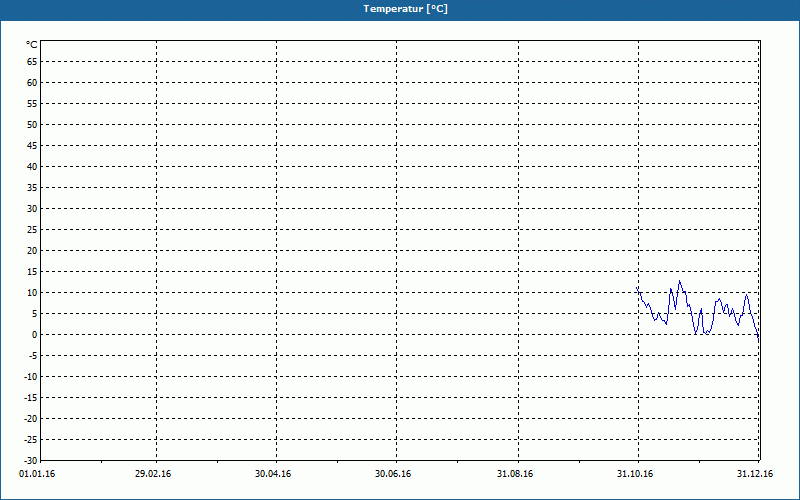
Task: Click the -30 y-axis tick label
Action: tap(29, 460)
